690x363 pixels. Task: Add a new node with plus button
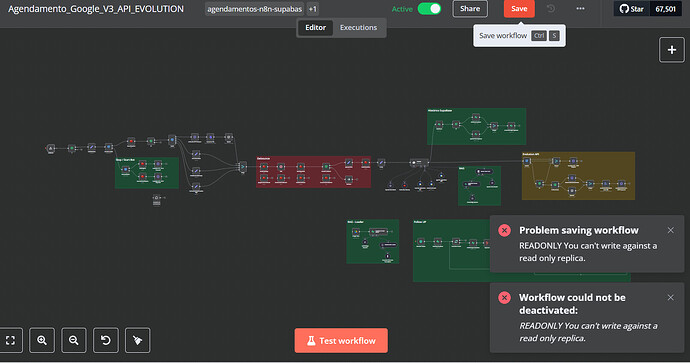[x=672, y=50]
